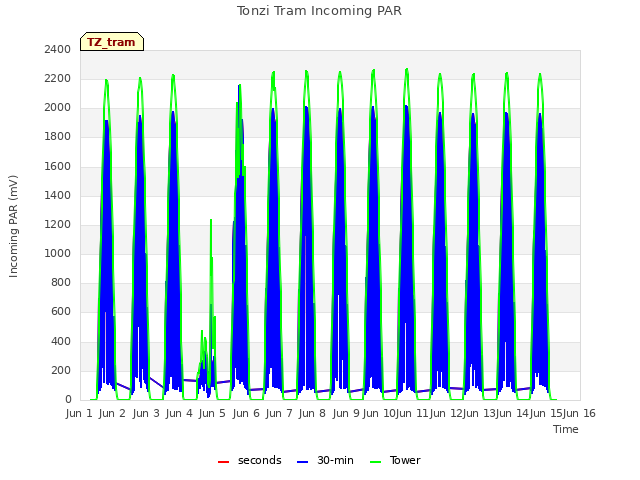This screenshot has height=480, width=640.
Task: Click the 1200 y-axis tick label
Action: pyautogui.click(x=58, y=224)
